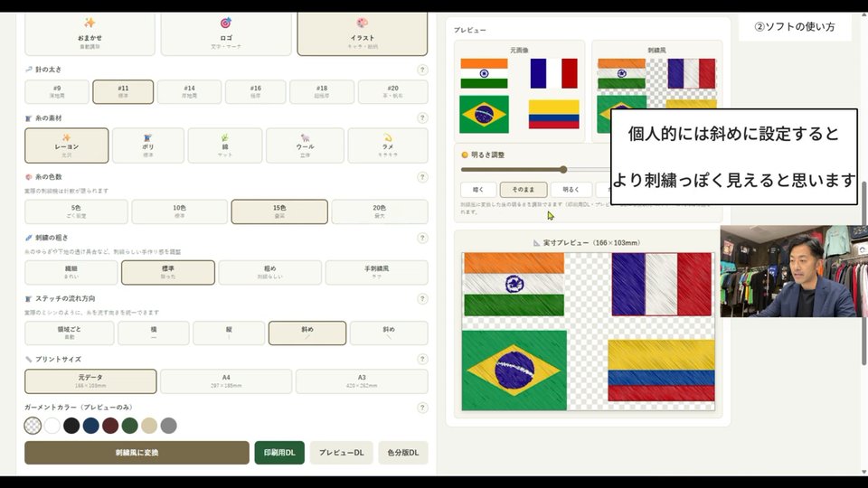Click the 実寸プレビュー embroidered flags image
Viewport: 868px width, 488px height.
coord(588,332)
